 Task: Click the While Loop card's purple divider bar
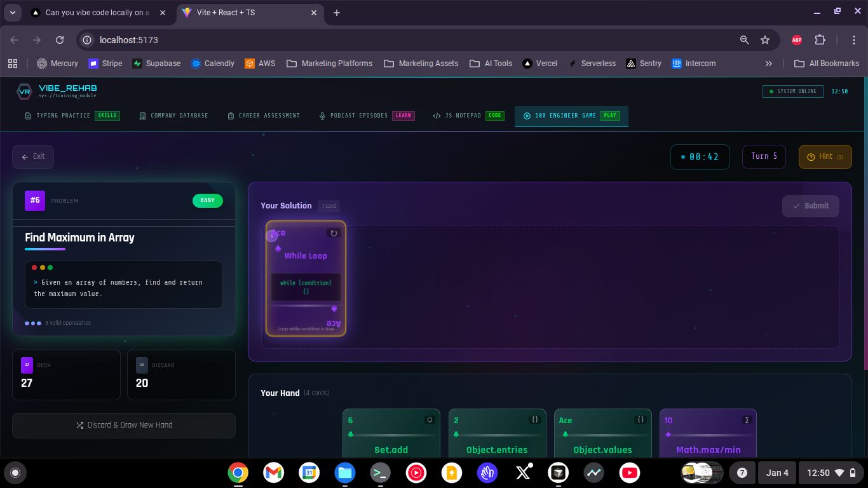point(306,306)
